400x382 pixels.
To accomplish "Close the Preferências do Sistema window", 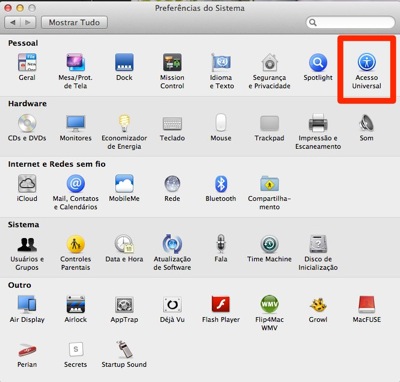I will tap(8, 8).
